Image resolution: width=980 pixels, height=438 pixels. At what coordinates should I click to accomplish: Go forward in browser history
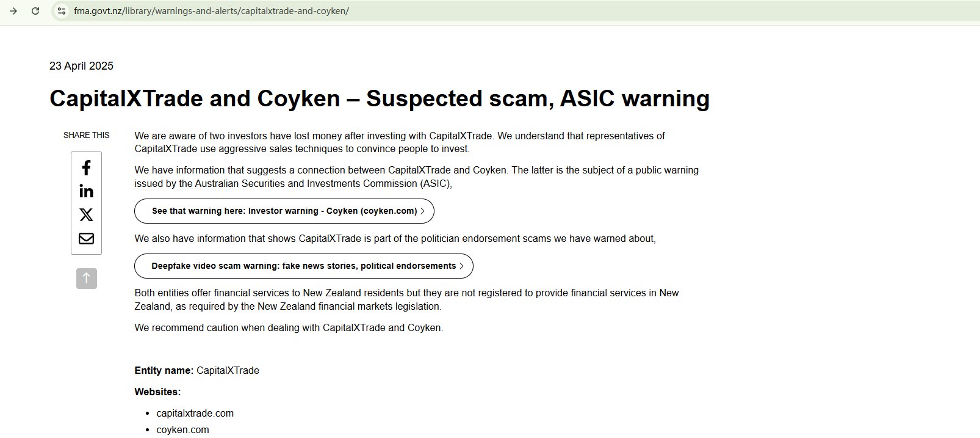(x=13, y=11)
